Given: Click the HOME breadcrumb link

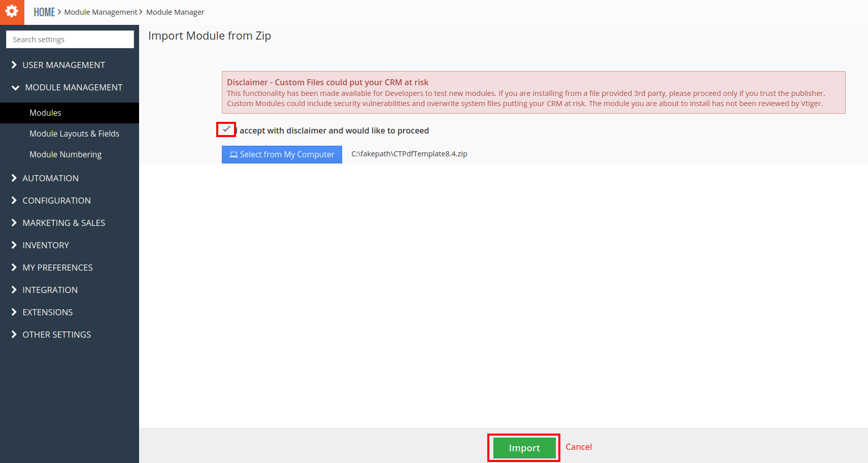Looking at the screenshot, I should click(x=44, y=12).
